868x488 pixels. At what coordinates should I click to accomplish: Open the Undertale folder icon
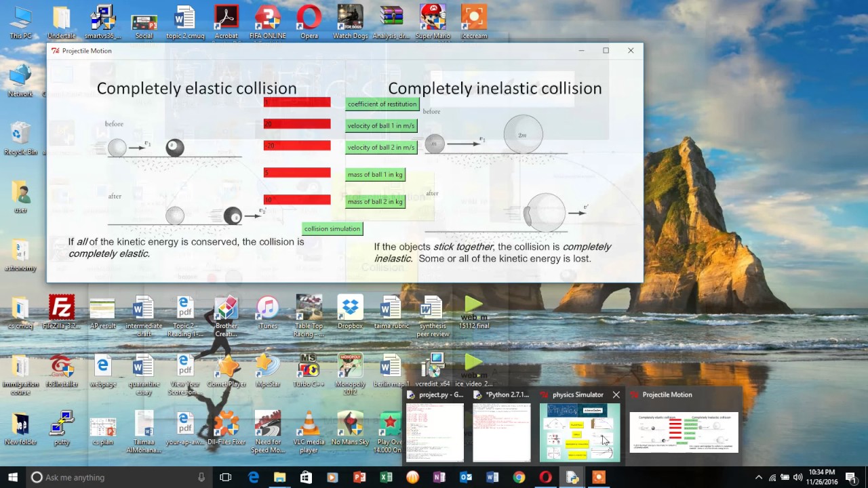(x=62, y=22)
